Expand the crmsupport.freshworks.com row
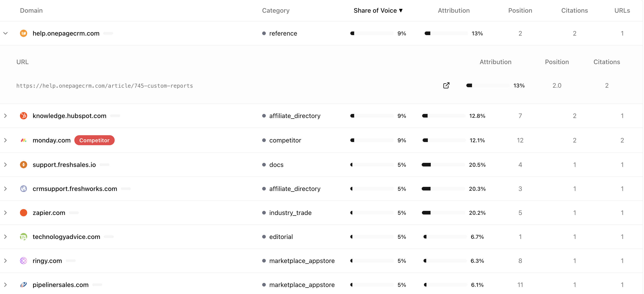Image resolution: width=644 pixels, height=294 pixels. pyautogui.click(x=5, y=189)
